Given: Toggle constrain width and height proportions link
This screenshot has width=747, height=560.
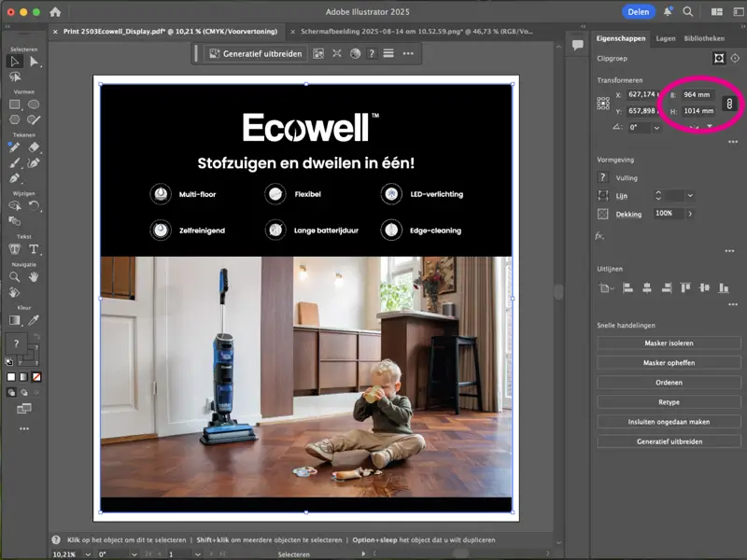Looking at the screenshot, I should [730, 103].
